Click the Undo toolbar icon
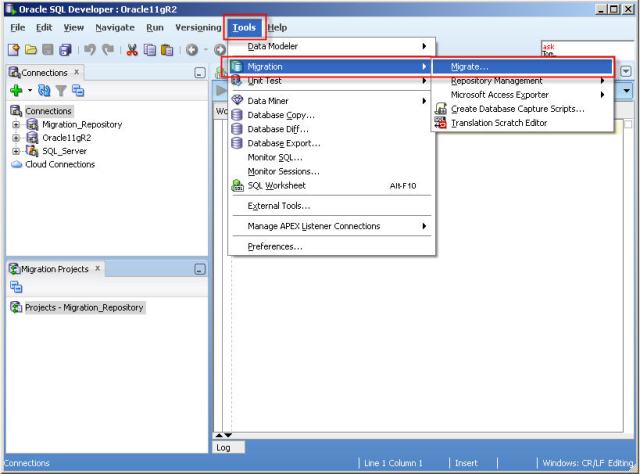Screen dimensions: 640x474 pyautogui.click(x=90, y=50)
